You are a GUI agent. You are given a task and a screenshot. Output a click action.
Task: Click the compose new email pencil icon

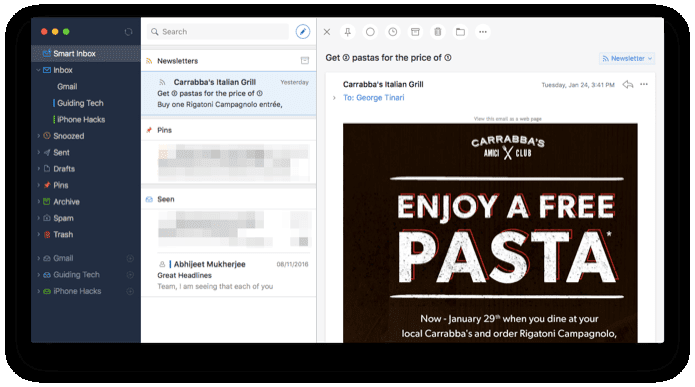pyautogui.click(x=303, y=31)
